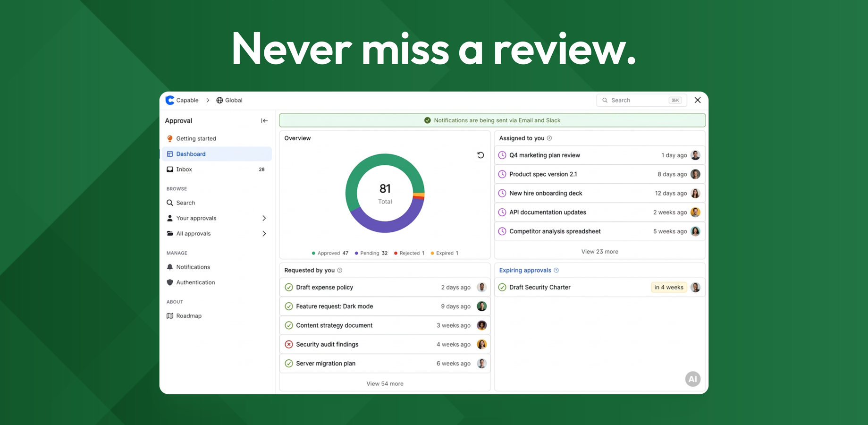Close the Approval app panel

698,100
